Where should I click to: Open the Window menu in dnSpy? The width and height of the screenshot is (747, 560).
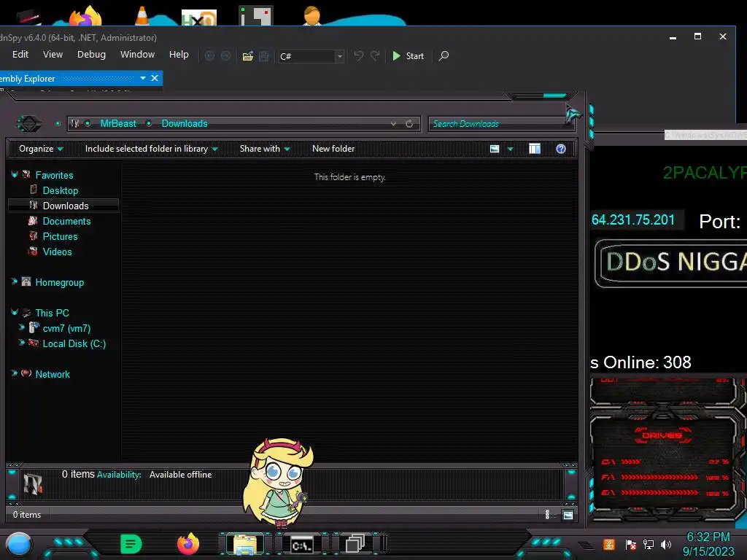(x=137, y=55)
